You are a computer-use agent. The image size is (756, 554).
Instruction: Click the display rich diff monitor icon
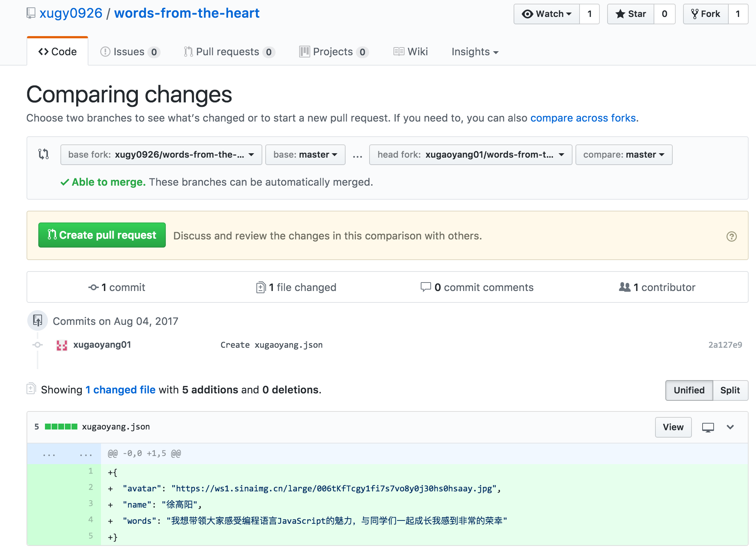tap(708, 427)
